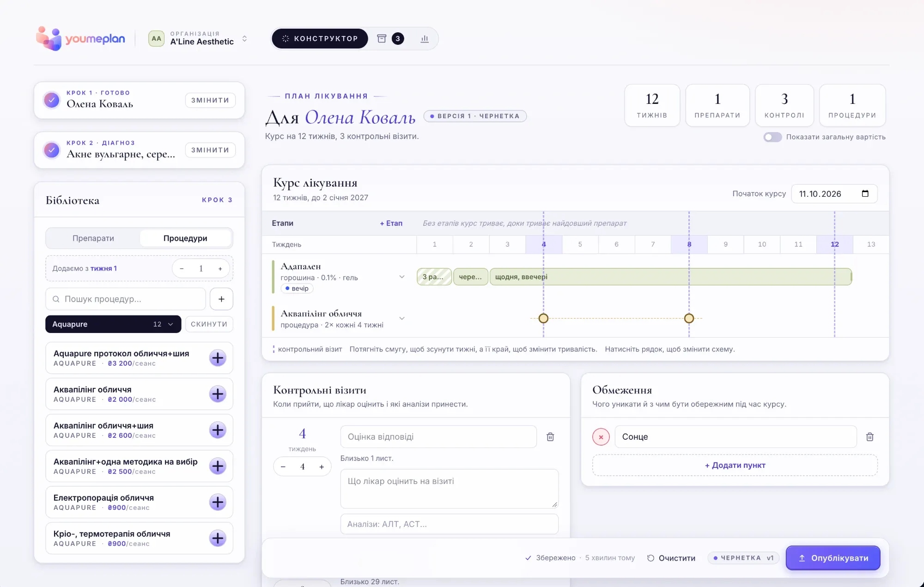Add Аквапілінг+одна методика на вибір
This screenshot has width=924, height=587.
tap(218, 466)
